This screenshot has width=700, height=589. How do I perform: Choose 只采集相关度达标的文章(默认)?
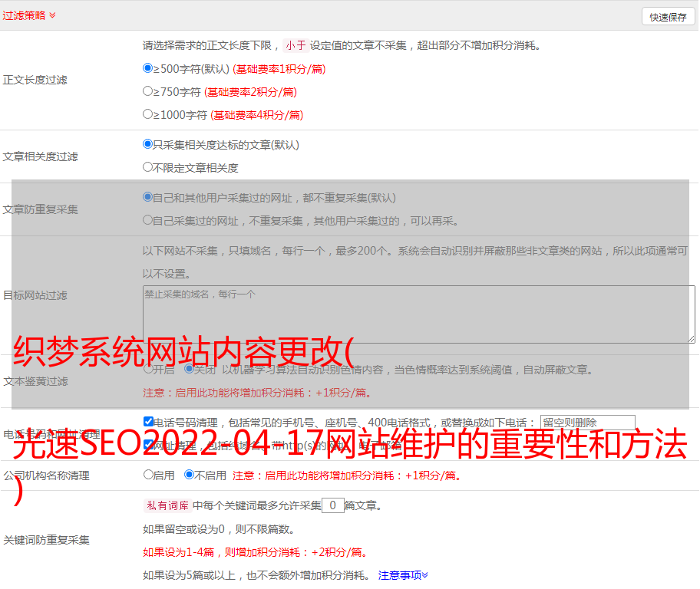point(148,144)
